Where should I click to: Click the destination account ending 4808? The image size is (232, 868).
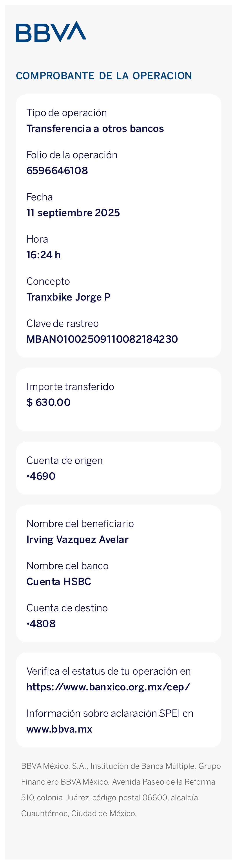pyautogui.click(x=41, y=623)
